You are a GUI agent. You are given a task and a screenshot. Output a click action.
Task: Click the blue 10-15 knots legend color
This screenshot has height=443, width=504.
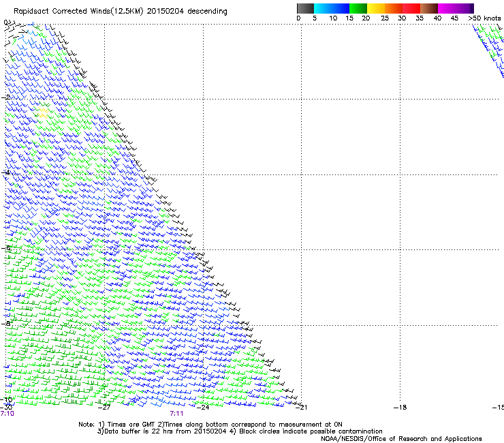point(340,8)
